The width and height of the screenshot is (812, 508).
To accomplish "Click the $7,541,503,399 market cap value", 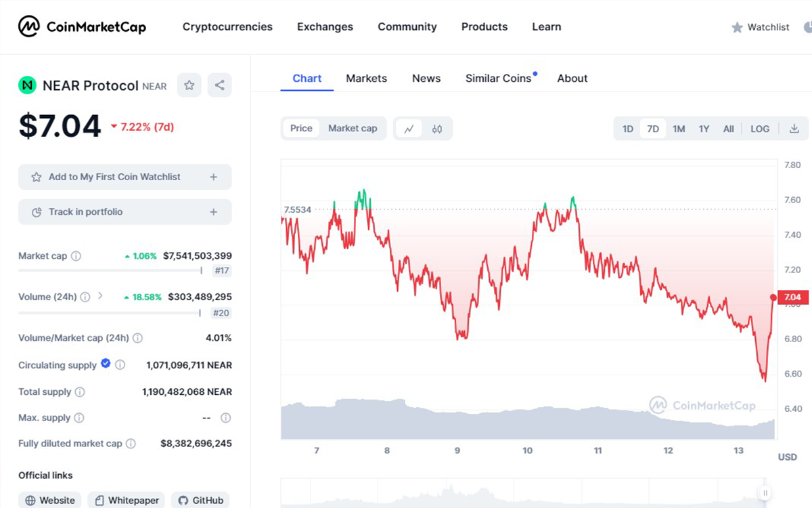I will click(198, 256).
